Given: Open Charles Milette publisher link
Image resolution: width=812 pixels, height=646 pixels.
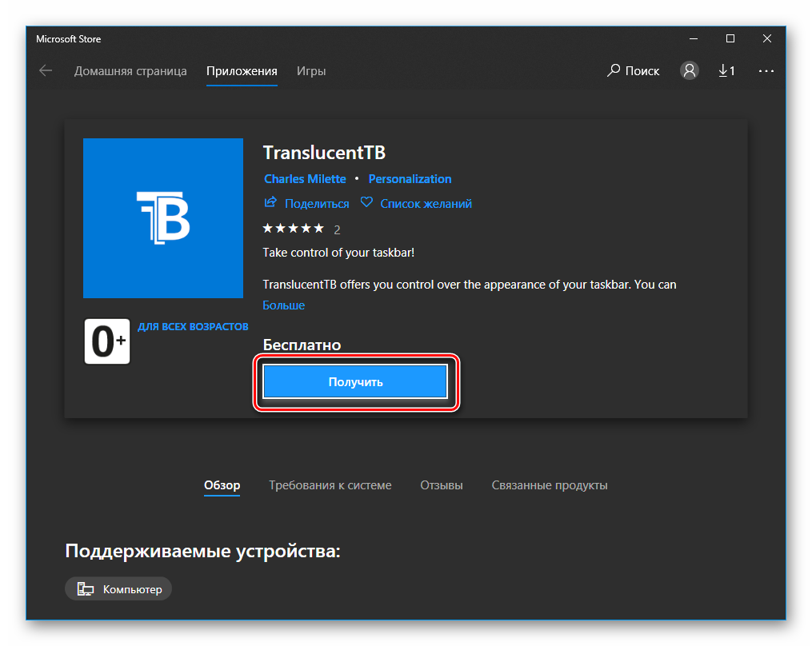Looking at the screenshot, I should [305, 179].
